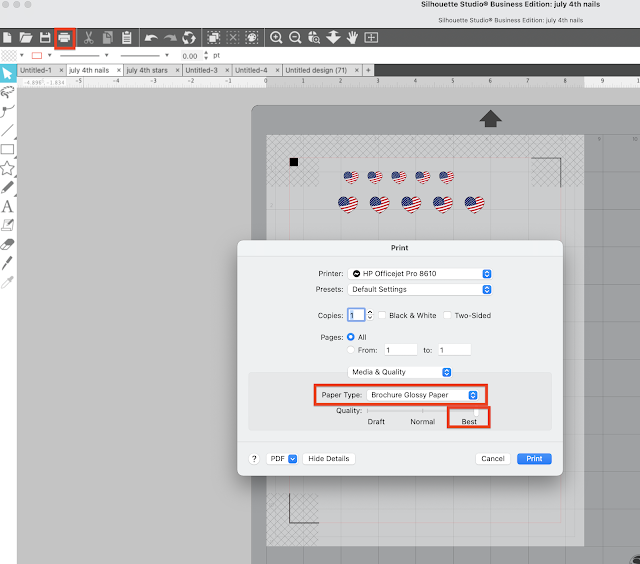
Task: Enable the Two-Sided checkbox
Action: (447, 315)
